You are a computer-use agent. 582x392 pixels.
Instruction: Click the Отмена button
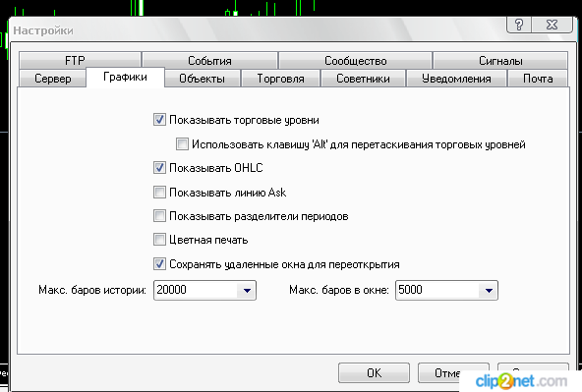[453, 372]
